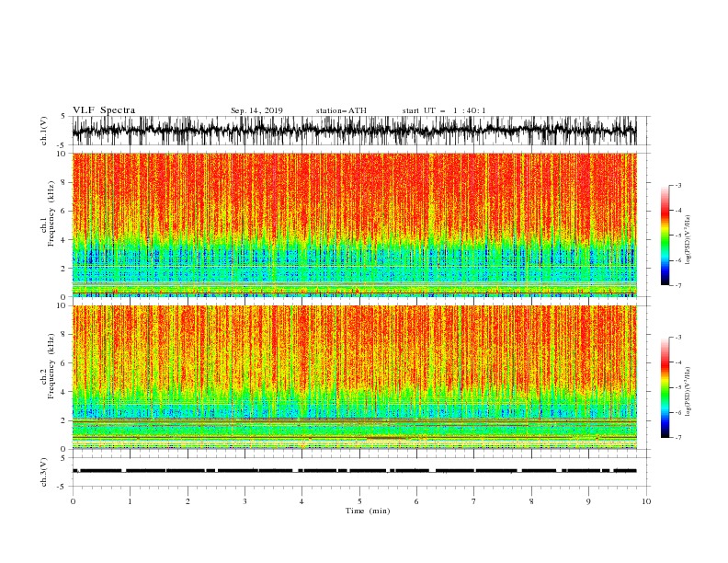Image resolution: width=728 pixels, height=563 pixels.
Task: Click time axis tick label '1'
Action: (x=130, y=501)
